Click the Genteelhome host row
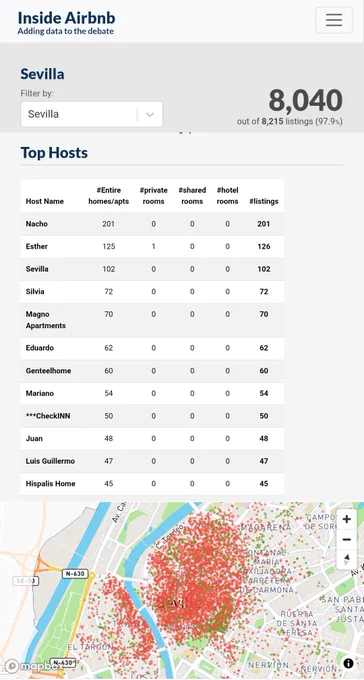This screenshot has width=364, height=680. [152, 371]
